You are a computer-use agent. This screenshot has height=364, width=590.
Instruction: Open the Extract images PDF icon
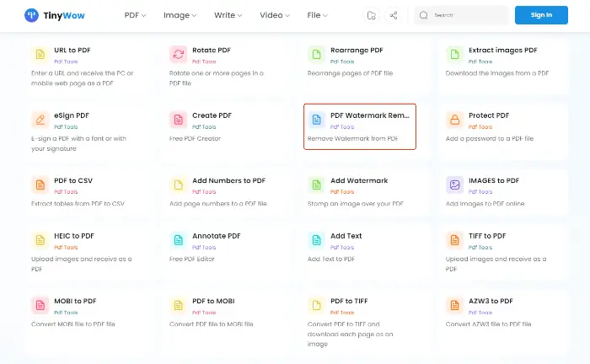click(x=454, y=55)
